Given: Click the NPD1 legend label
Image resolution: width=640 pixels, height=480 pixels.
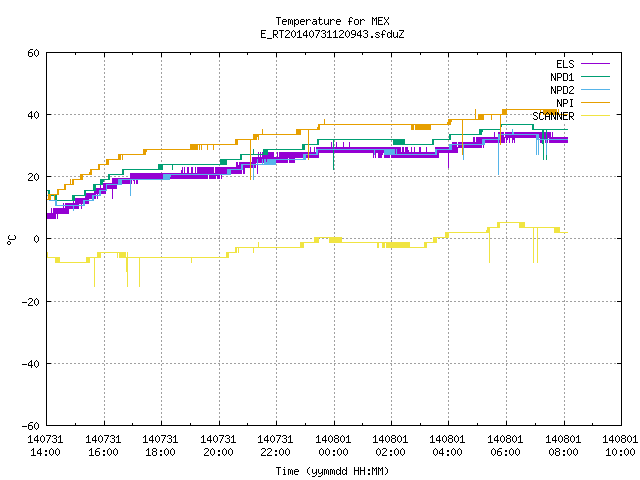Looking at the screenshot, I should coord(562,77).
